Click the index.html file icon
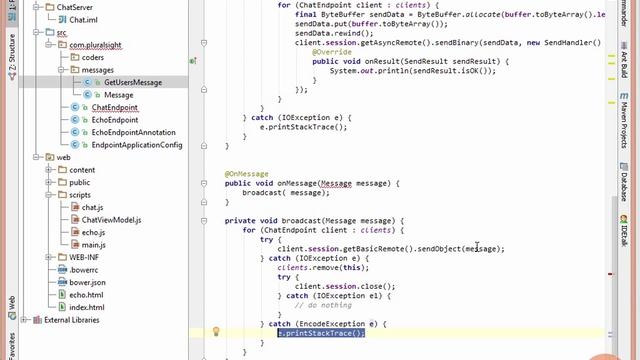The height and width of the screenshot is (360, 640). pos(62,307)
